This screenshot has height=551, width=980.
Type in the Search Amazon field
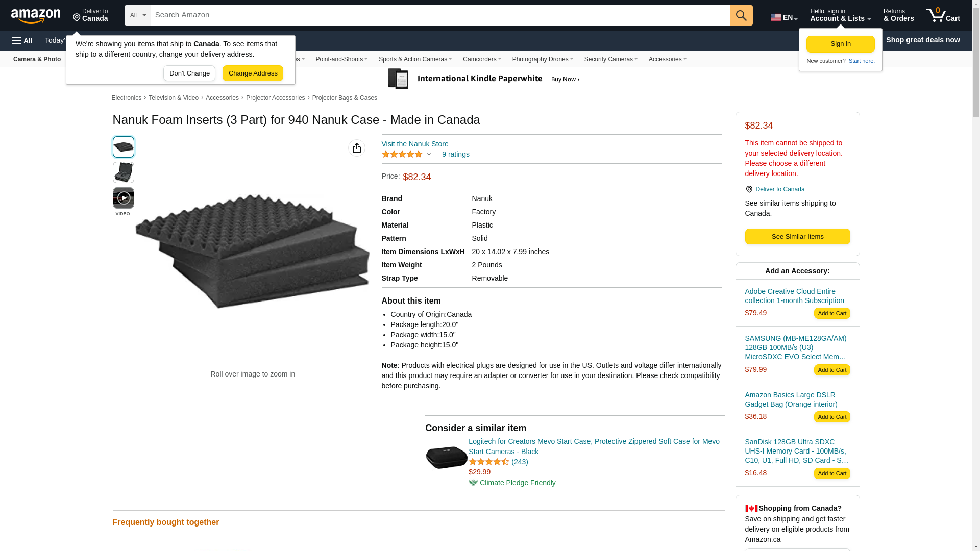coord(440,15)
